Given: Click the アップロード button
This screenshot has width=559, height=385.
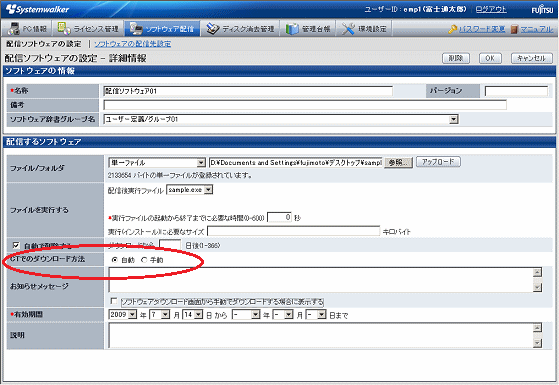Looking at the screenshot, I should [438, 162].
